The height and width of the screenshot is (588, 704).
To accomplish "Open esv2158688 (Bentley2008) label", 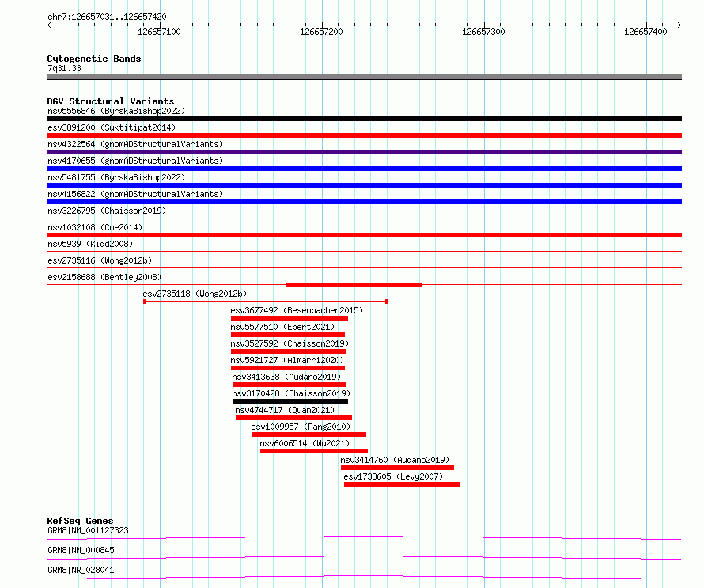I will click(x=104, y=277).
